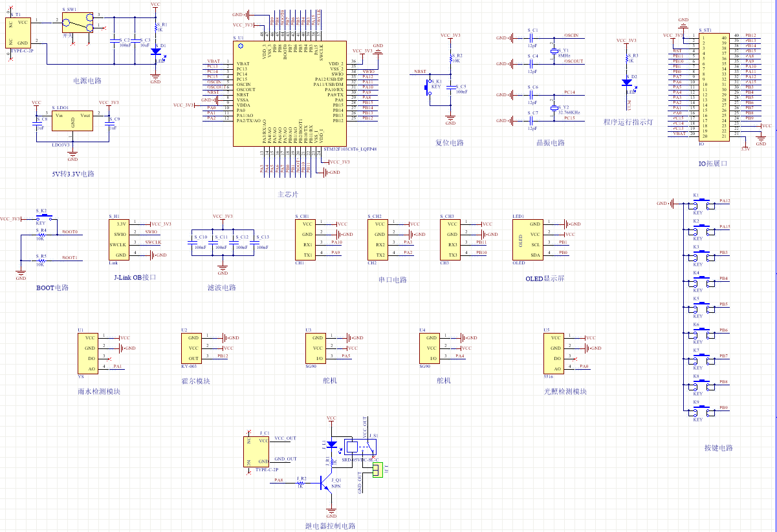Image resolution: width=777 pixels, height=532 pixels.
Task: Click the 雨水检测模块 label
Action: coord(99,391)
